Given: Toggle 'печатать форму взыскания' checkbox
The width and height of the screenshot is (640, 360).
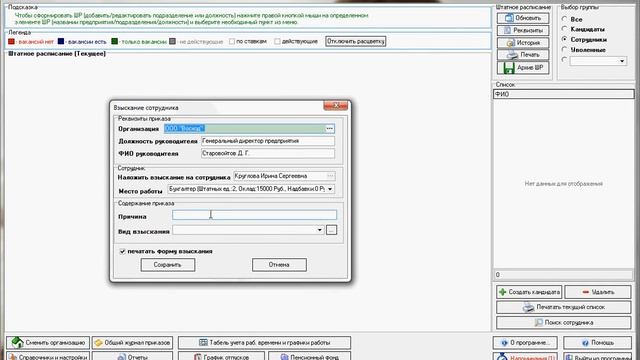Looking at the screenshot, I should pos(122,251).
